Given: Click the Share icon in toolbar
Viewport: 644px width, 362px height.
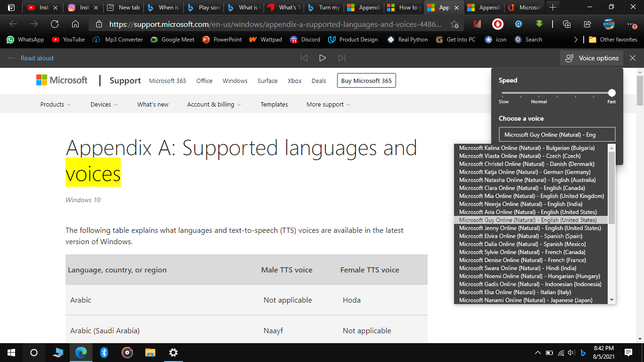Looking at the screenshot, I should [587, 24].
